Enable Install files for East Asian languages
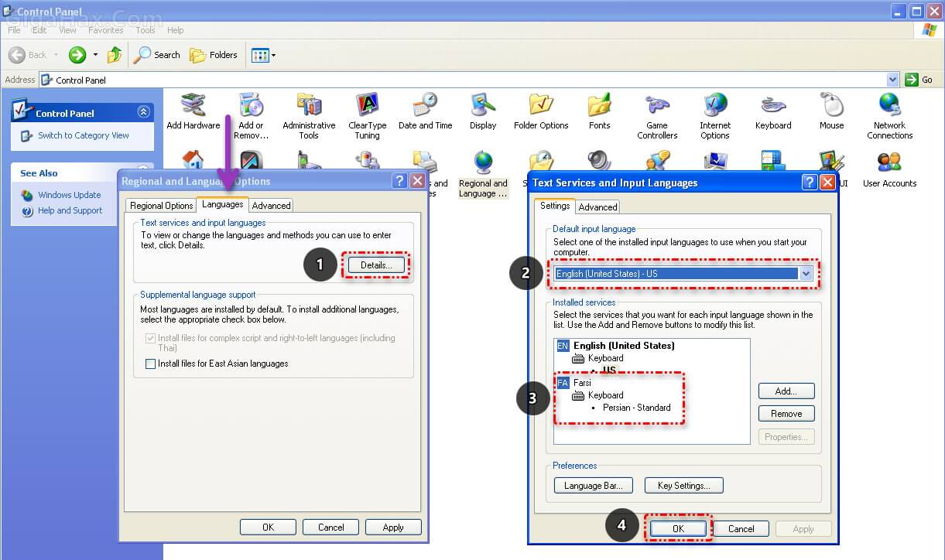 click(151, 364)
